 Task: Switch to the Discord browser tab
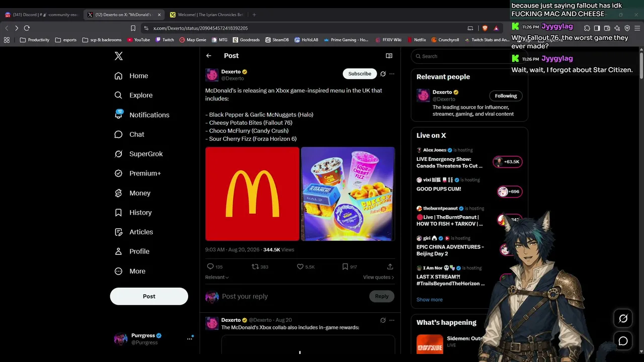coord(42,15)
